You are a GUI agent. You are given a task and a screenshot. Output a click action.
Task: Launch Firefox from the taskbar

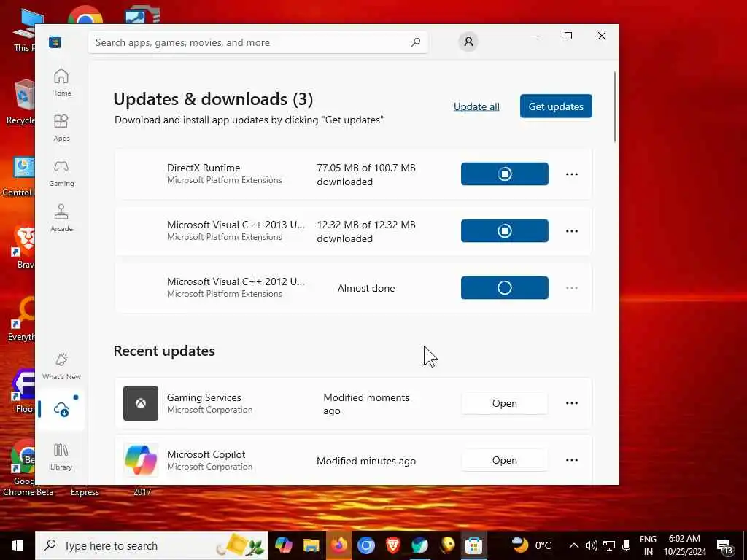tap(339, 545)
